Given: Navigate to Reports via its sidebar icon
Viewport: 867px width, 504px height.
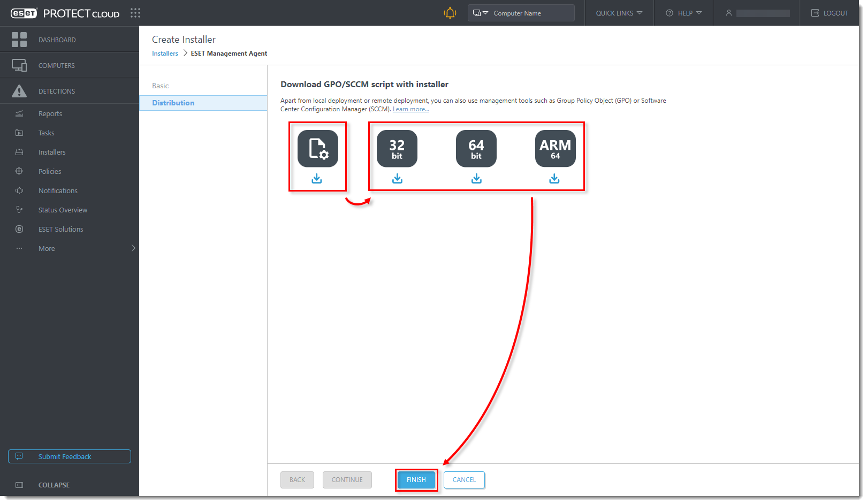Looking at the screenshot, I should coord(50,113).
